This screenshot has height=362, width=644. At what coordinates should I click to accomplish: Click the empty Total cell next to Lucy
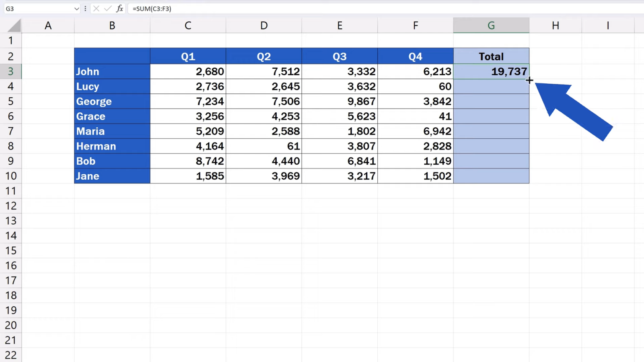(x=491, y=86)
